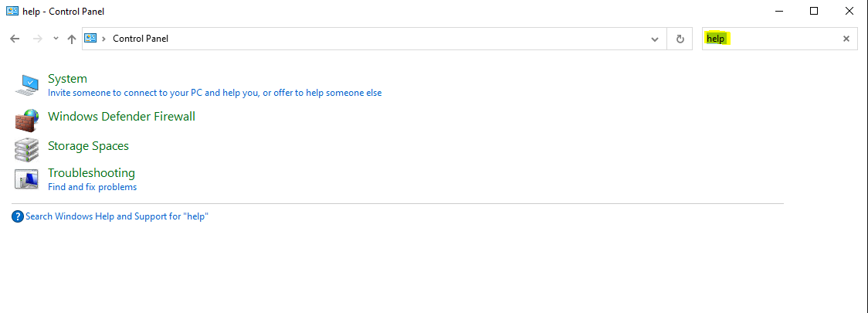Viewport: 868px width, 313px height.
Task: Click the Control Panel breadcrumb in the address bar
Action: coord(141,39)
